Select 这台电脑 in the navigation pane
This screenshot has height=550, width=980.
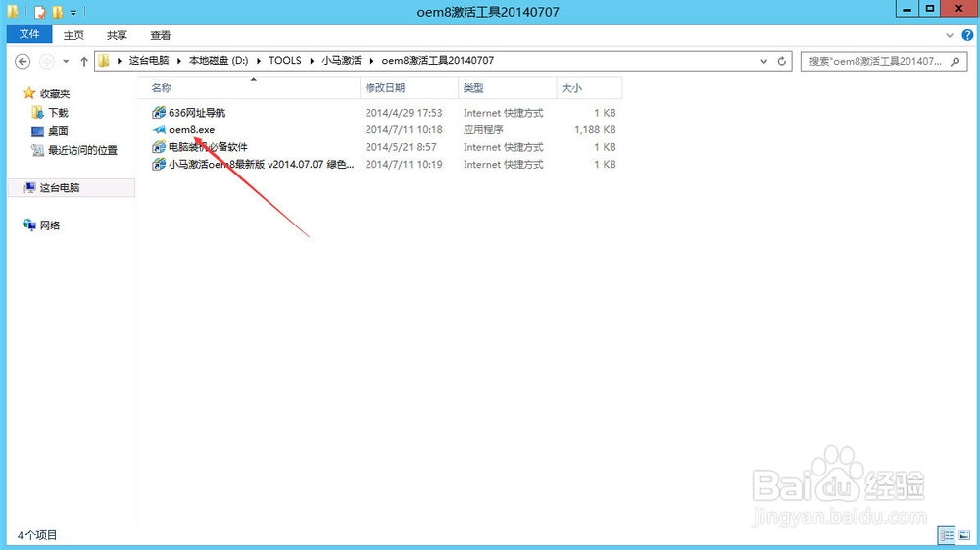point(72,187)
